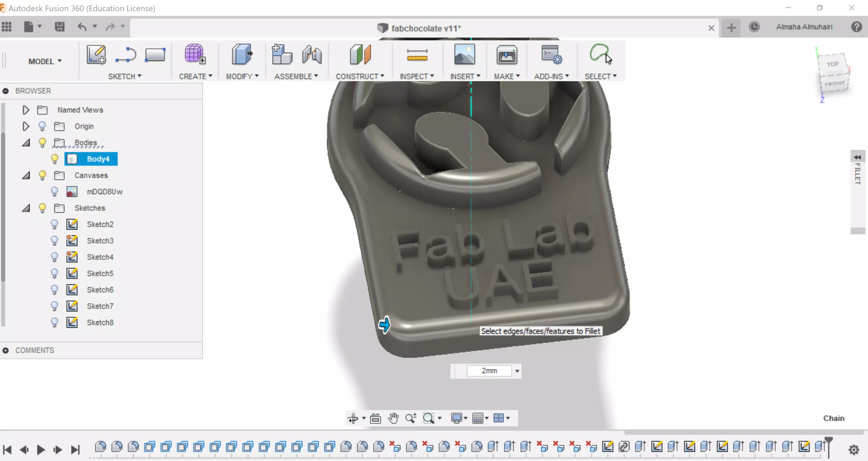Screen dimensions: 868x461
Task: Select the Measure tool in Inspect
Action: coord(417,55)
